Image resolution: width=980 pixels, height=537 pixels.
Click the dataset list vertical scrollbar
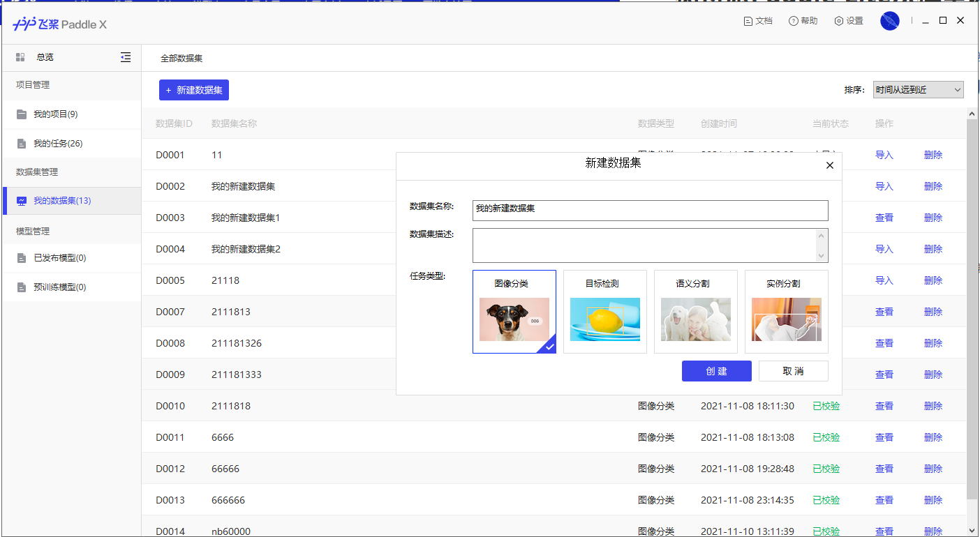pyautogui.click(x=971, y=307)
